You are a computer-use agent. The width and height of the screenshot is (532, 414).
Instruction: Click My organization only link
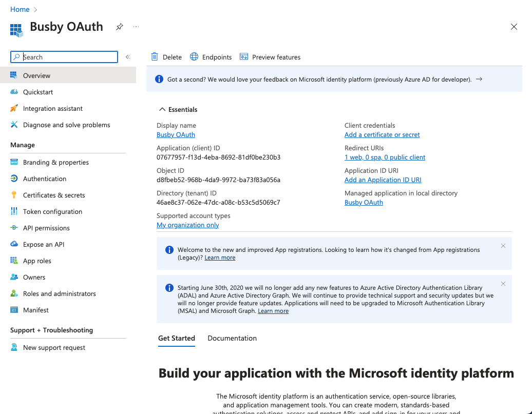click(x=187, y=225)
